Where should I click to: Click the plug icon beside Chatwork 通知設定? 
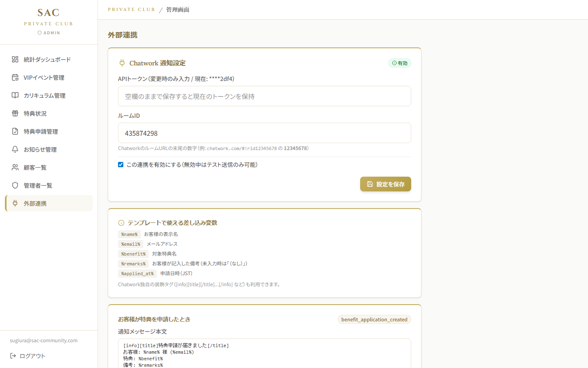[x=122, y=63]
